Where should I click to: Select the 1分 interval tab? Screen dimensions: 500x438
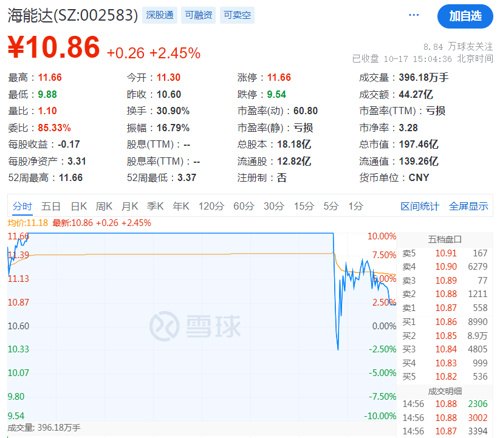(x=356, y=206)
